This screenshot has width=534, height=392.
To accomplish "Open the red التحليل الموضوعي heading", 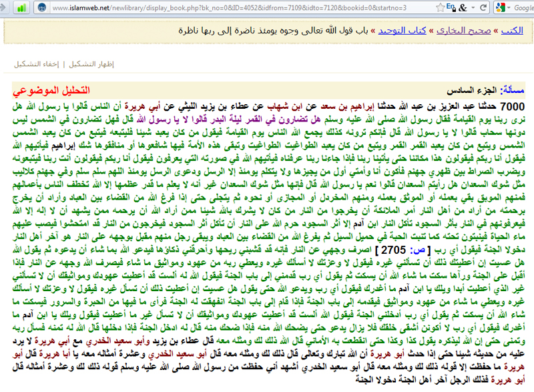I will [x=51, y=91].
